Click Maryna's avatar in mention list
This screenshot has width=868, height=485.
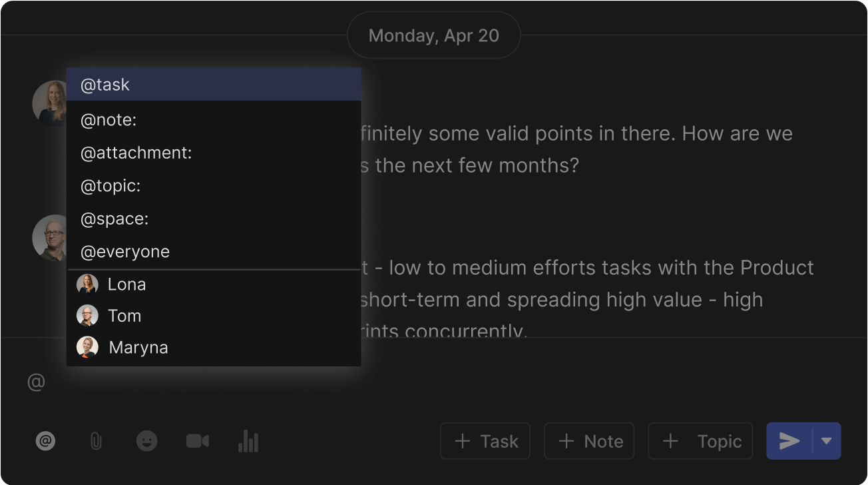(87, 347)
